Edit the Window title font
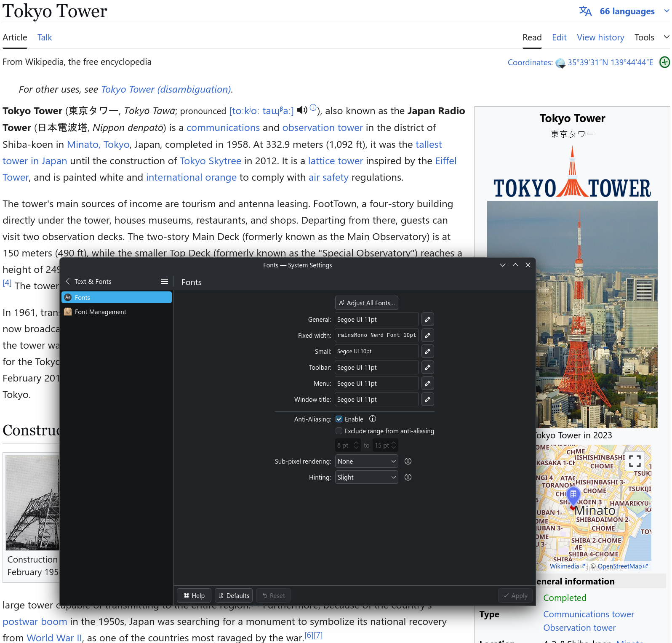 (427, 399)
